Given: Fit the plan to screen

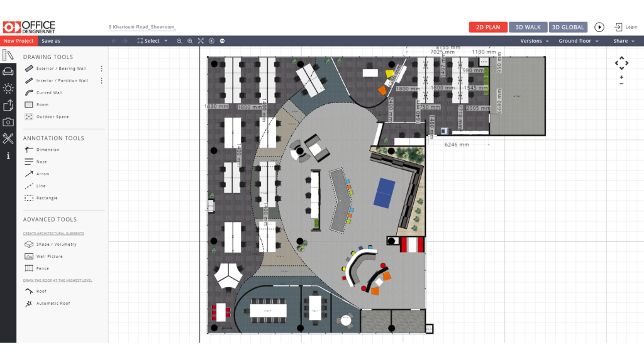Looking at the screenshot, I should tap(201, 41).
